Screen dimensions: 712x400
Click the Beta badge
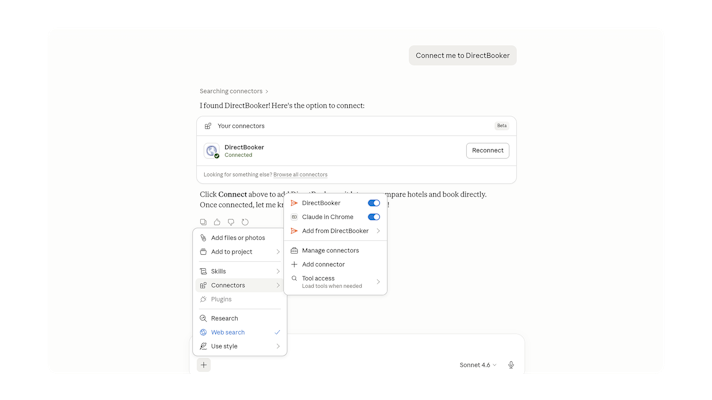[x=502, y=126]
